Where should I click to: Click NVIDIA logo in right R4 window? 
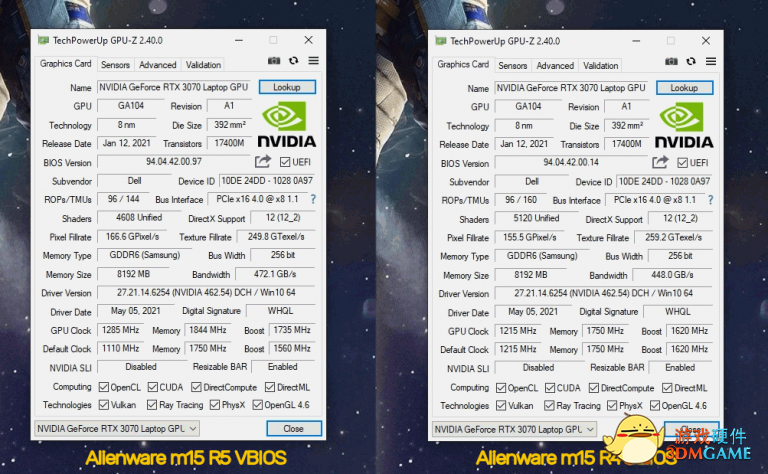pos(684,125)
